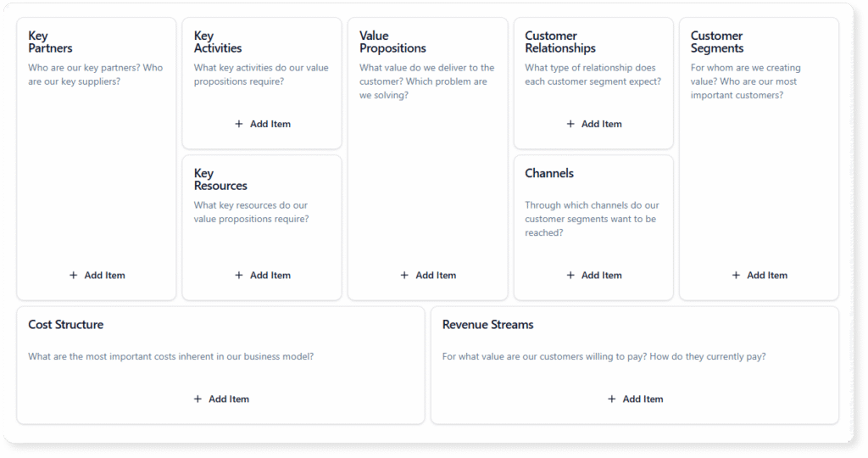Click the plus icon in Customer Segments
The height and width of the screenshot is (458, 868).
click(x=736, y=276)
